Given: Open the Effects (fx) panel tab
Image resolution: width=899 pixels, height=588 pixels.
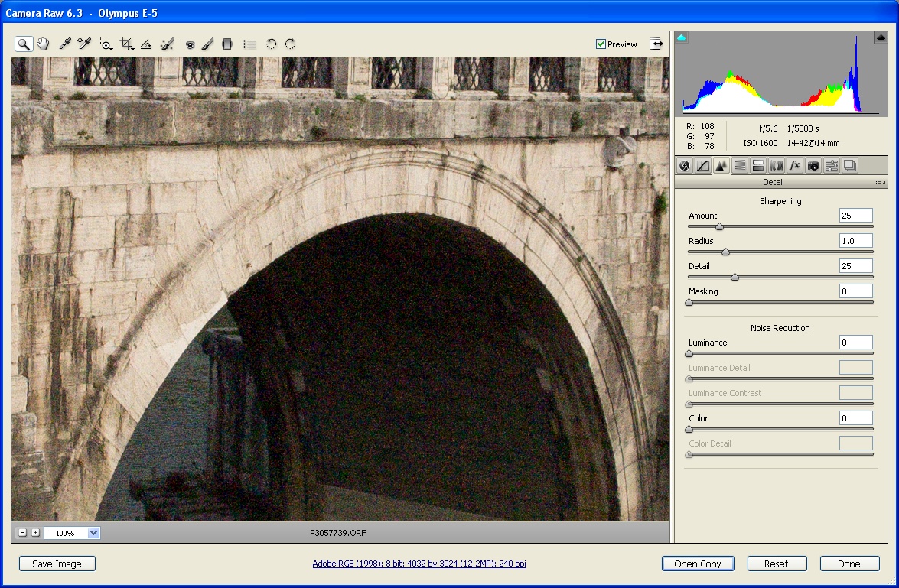Looking at the screenshot, I should tap(795, 166).
